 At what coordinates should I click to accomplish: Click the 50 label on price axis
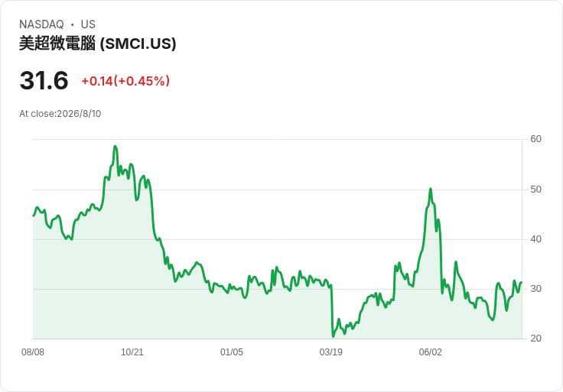535,190
